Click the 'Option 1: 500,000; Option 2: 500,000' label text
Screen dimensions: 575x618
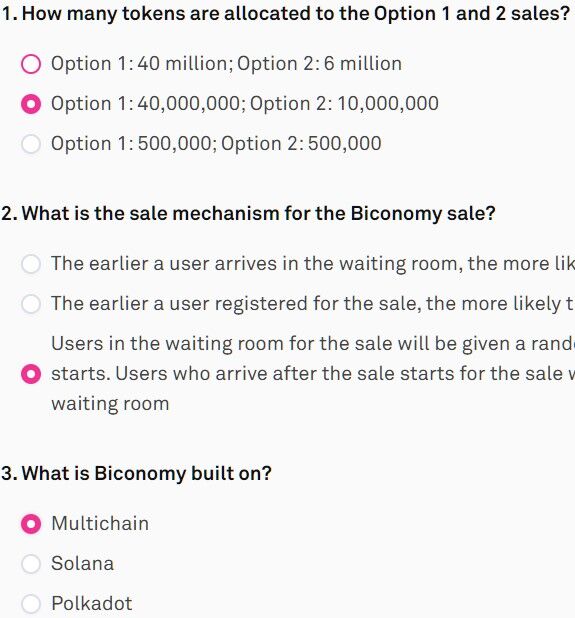point(216,144)
